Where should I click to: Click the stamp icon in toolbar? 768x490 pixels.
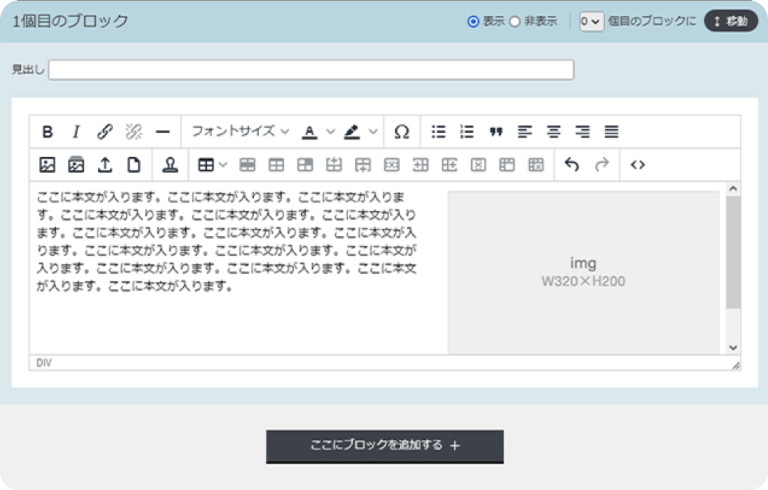pos(170,165)
